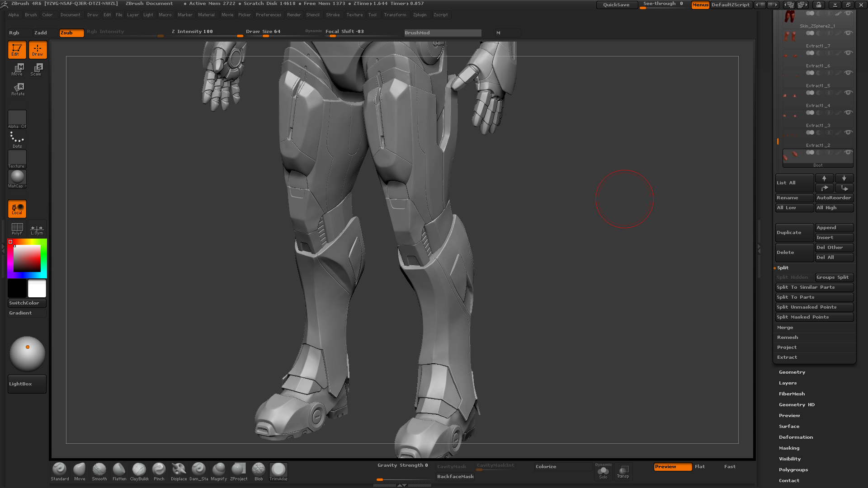Expand the Masking subpalette
Image resolution: width=868 pixels, height=488 pixels.
coord(789,448)
